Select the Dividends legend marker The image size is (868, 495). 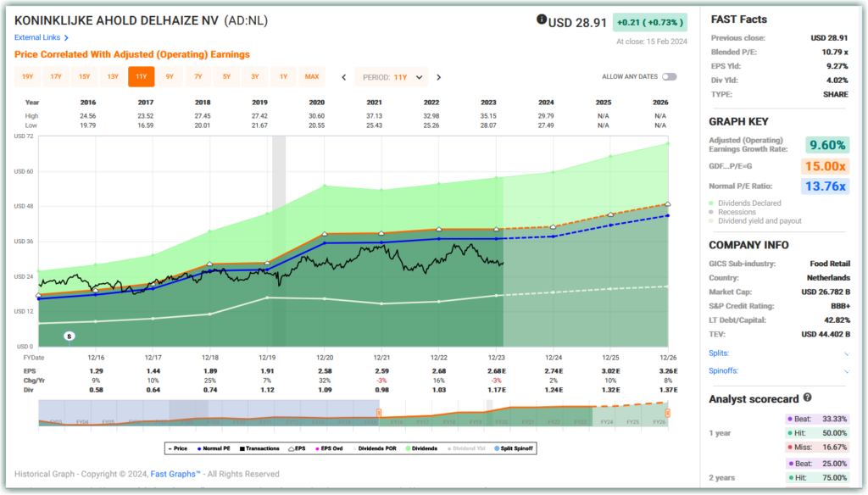[x=409, y=448]
